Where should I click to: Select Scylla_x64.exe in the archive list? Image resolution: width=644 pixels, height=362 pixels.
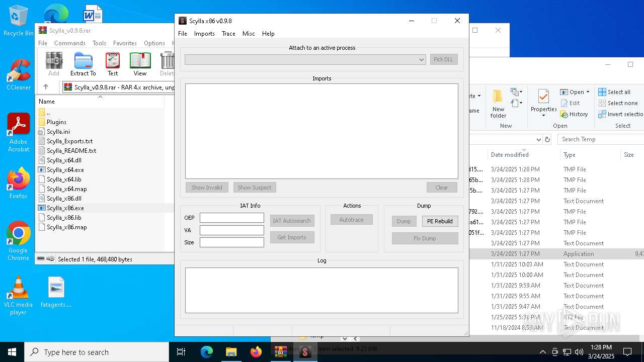pos(65,170)
